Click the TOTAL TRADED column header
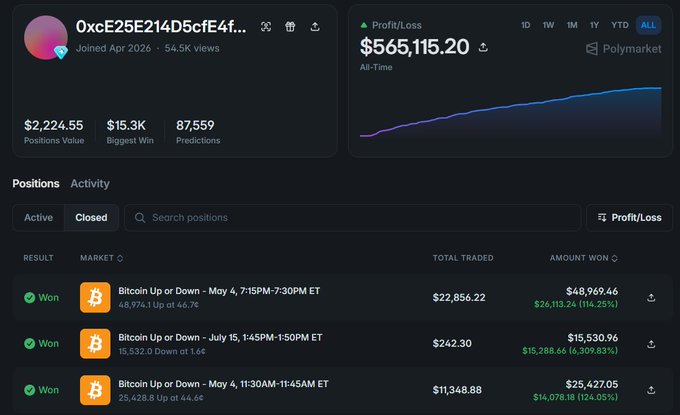The height and width of the screenshot is (415, 680). (463, 258)
